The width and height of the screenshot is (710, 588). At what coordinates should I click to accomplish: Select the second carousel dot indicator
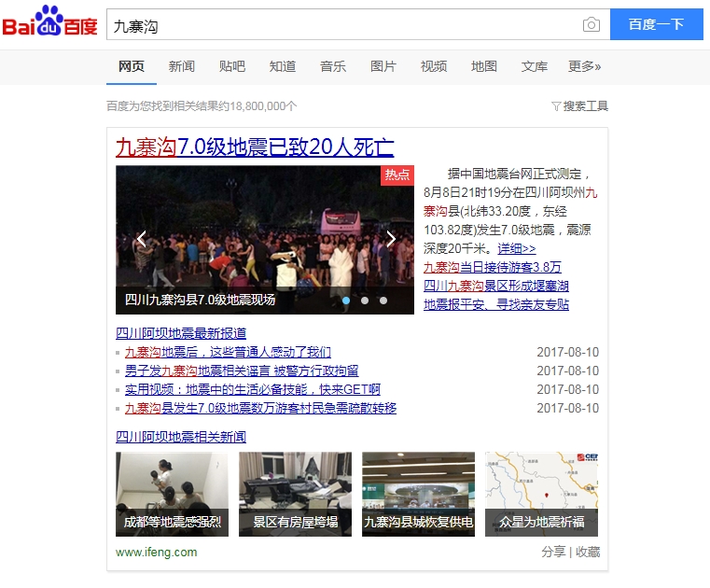click(365, 301)
